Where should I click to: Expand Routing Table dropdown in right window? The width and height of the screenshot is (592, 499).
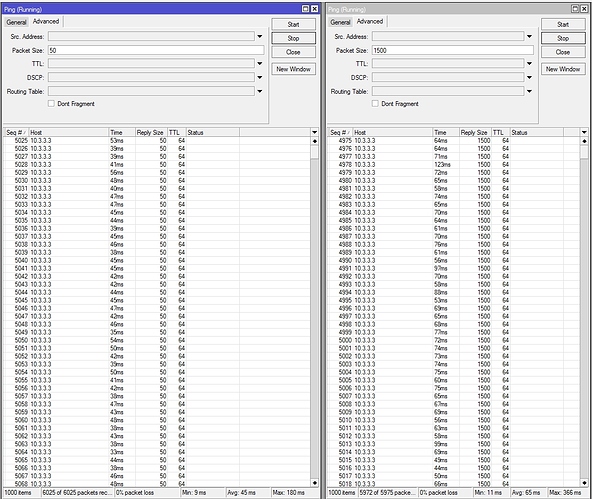(x=529, y=91)
